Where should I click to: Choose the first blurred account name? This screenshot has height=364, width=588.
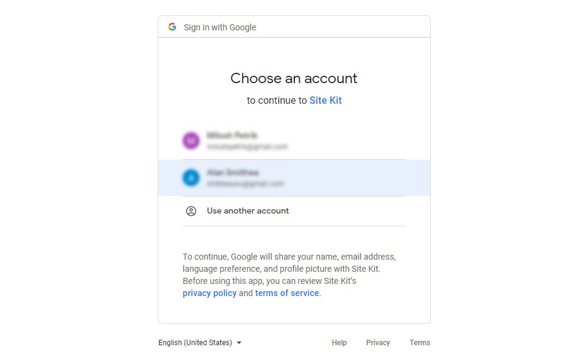coord(232,135)
